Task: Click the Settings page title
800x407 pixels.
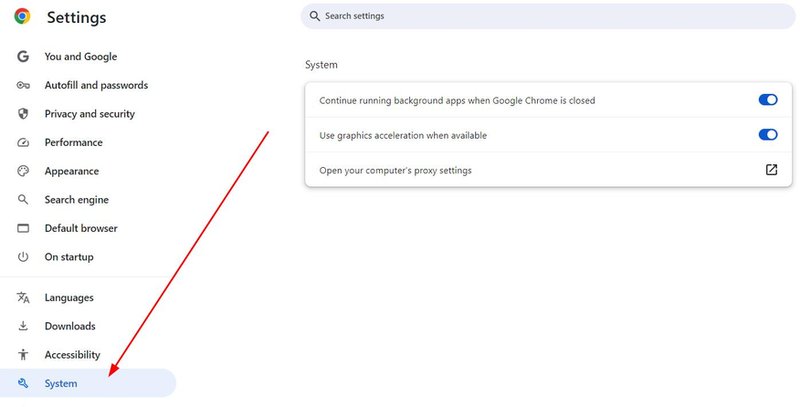Action: 77,17
